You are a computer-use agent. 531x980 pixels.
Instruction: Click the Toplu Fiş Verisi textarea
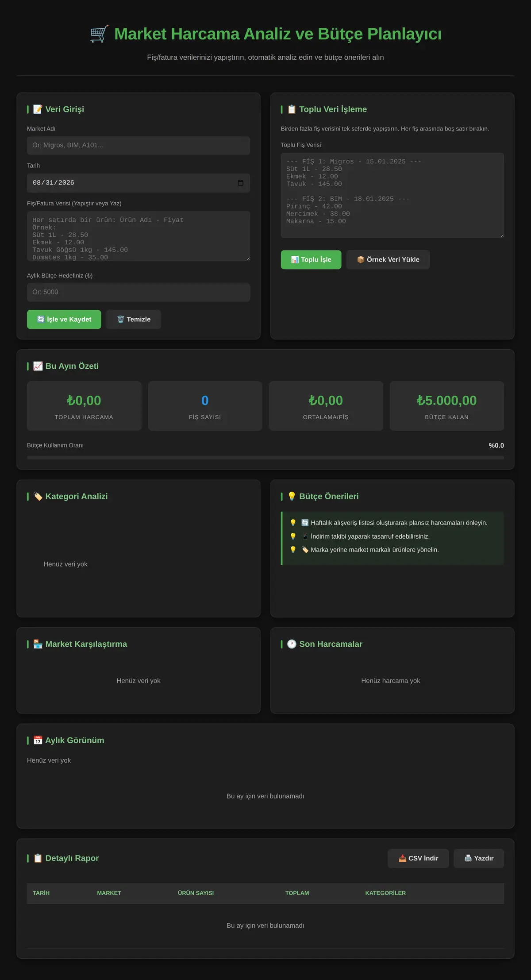392,195
